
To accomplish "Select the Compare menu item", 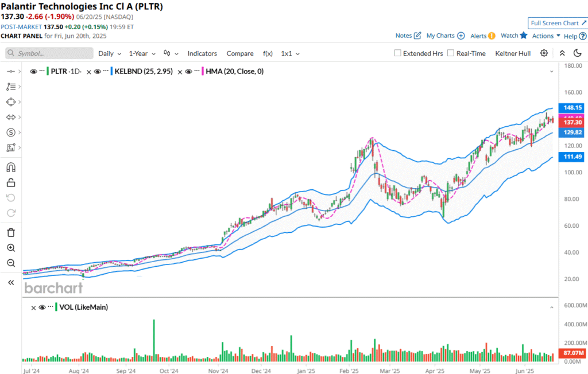I will 240,53.
